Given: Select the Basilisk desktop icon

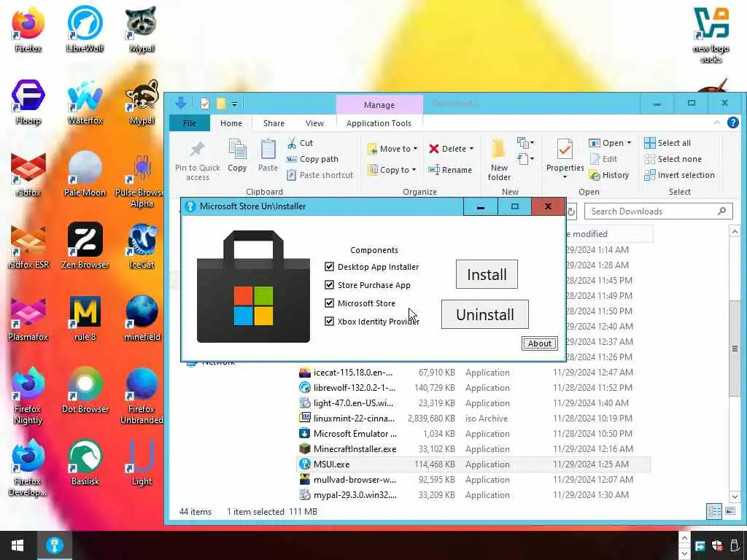Looking at the screenshot, I should [85, 462].
